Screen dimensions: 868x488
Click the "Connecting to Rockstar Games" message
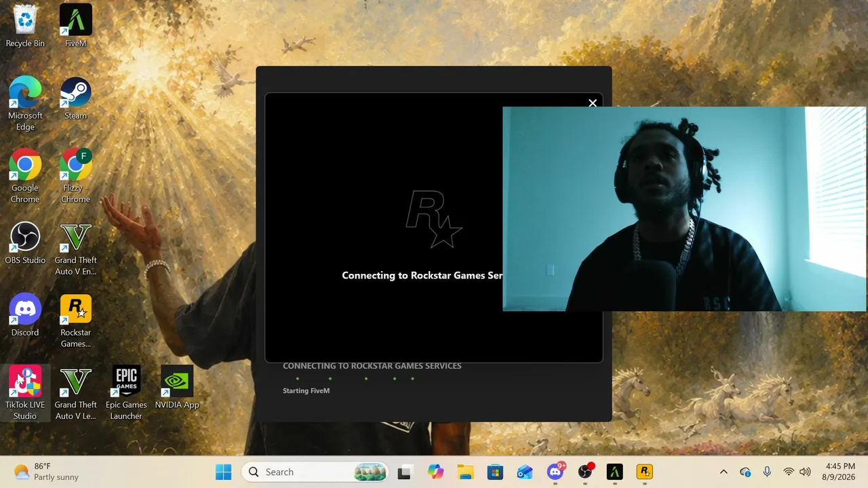pyautogui.click(x=422, y=275)
